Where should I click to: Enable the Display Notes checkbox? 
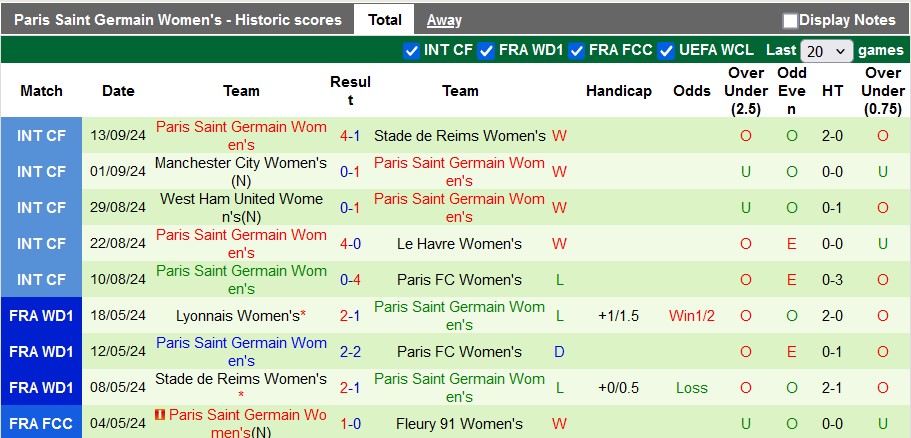click(x=790, y=20)
